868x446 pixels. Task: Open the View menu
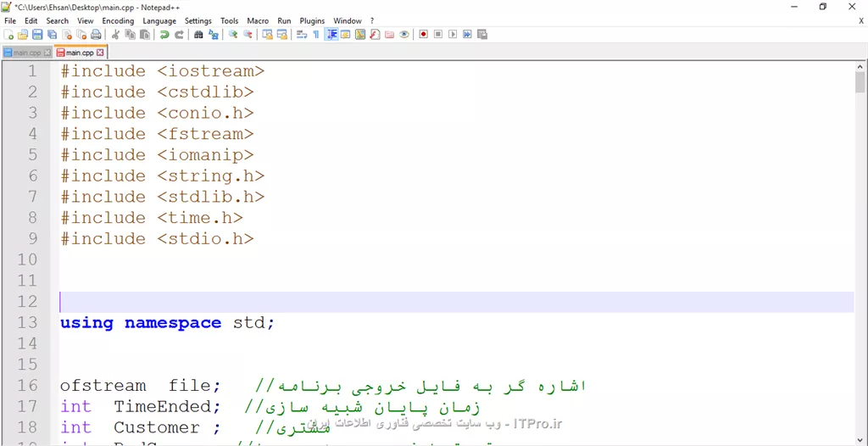[x=86, y=21]
